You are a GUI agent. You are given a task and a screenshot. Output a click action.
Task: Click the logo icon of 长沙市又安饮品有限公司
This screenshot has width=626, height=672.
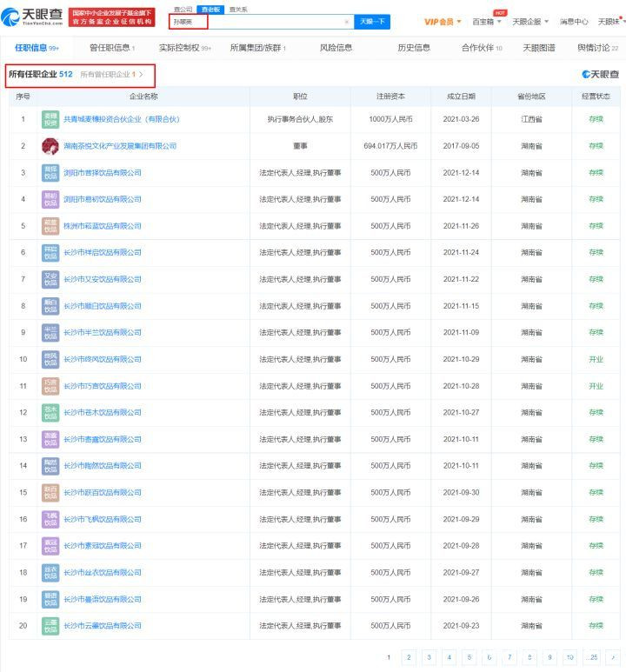[x=50, y=279]
